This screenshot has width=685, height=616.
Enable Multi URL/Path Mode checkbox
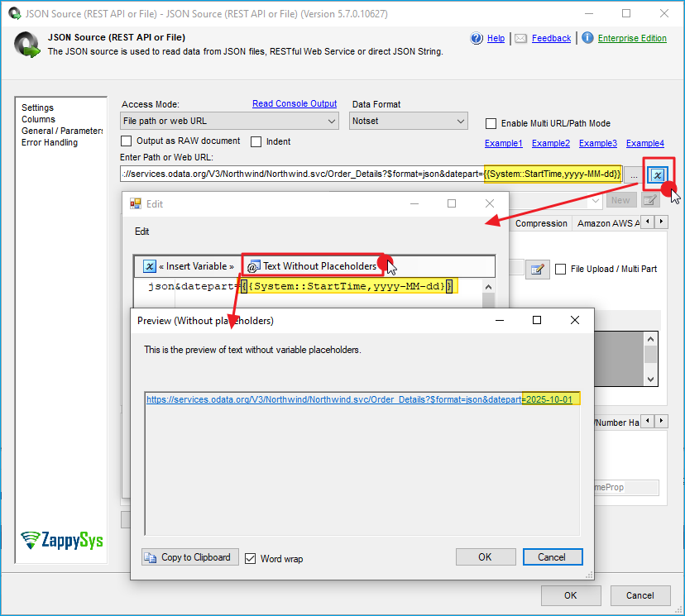(491, 124)
